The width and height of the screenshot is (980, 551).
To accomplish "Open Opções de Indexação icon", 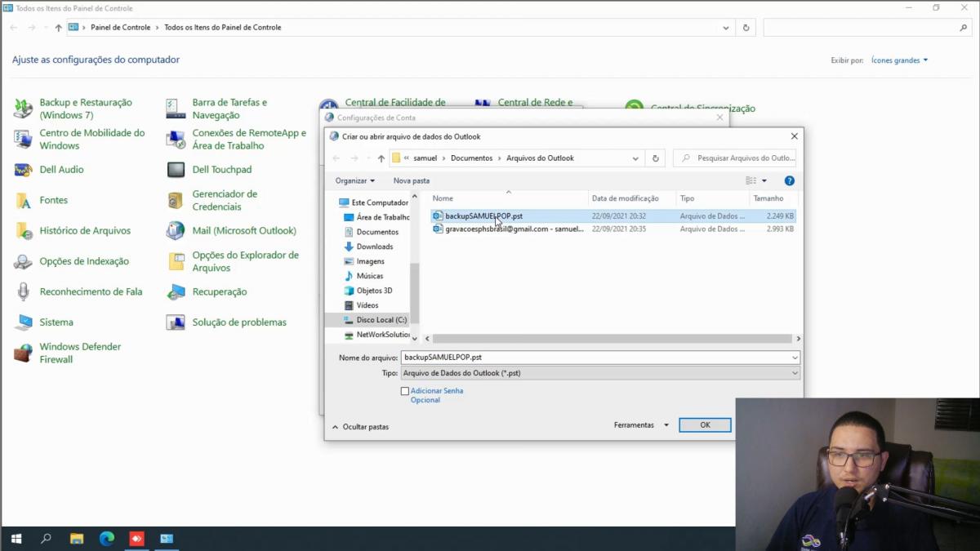I will [24, 261].
